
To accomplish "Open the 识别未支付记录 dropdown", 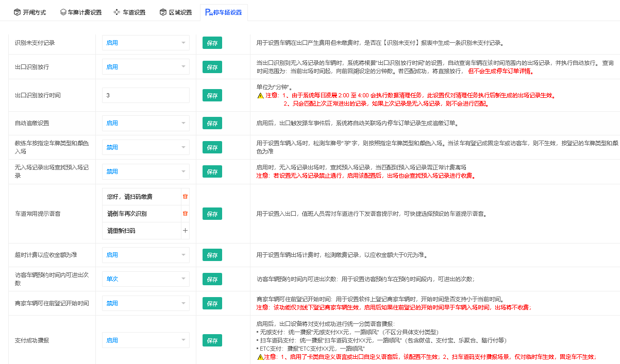I will click(x=146, y=43).
